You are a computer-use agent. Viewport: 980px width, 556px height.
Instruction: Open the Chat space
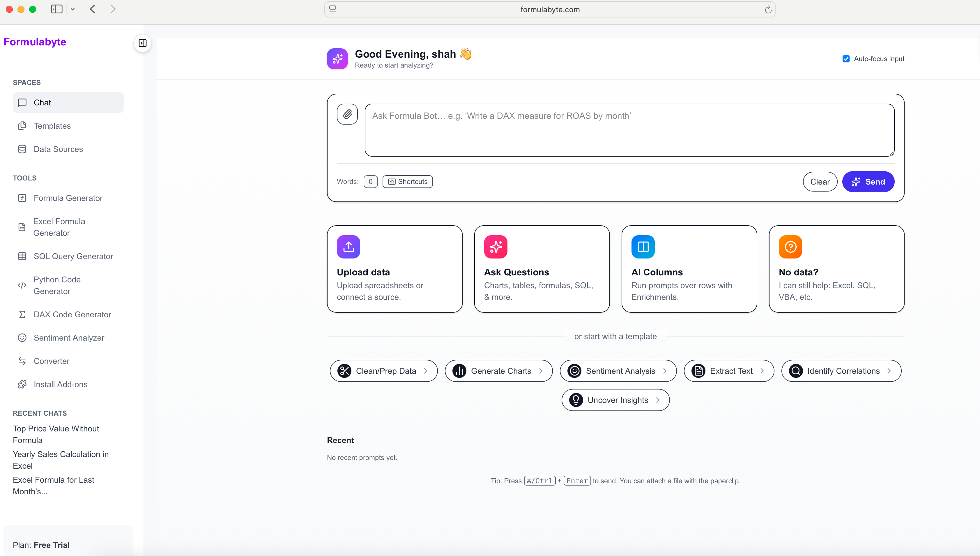coord(42,102)
